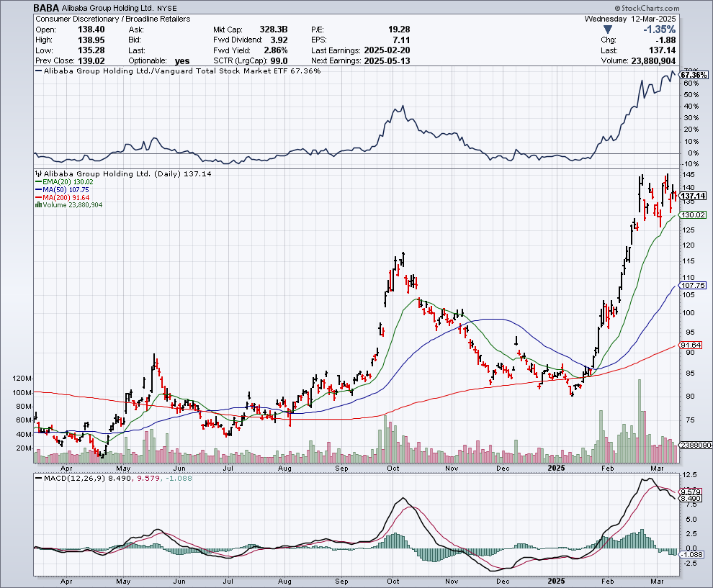Click the BABA ticker symbol in the header
The height and width of the screenshot is (588, 713).
[46, 8]
